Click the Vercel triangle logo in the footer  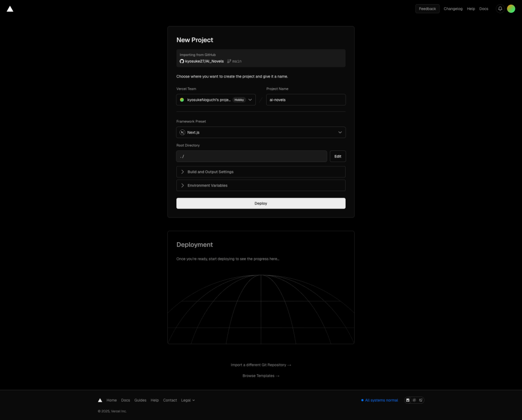coord(100,400)
